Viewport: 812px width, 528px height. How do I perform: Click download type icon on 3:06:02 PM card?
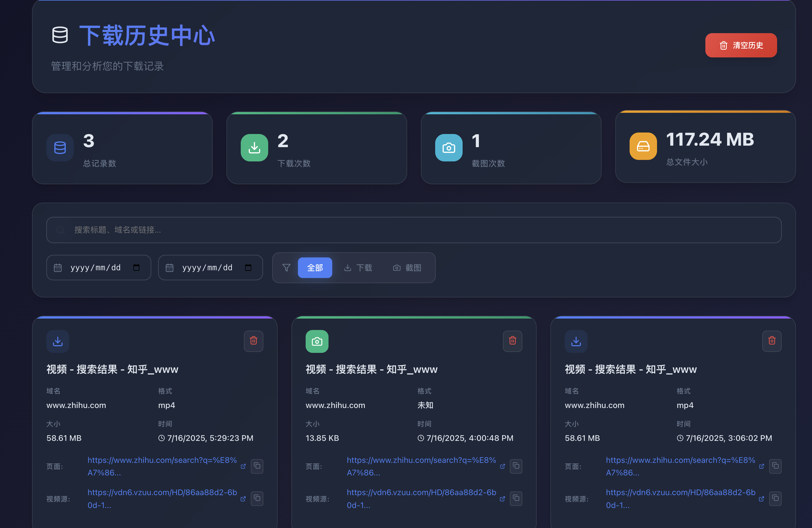(x=576, y=341)
